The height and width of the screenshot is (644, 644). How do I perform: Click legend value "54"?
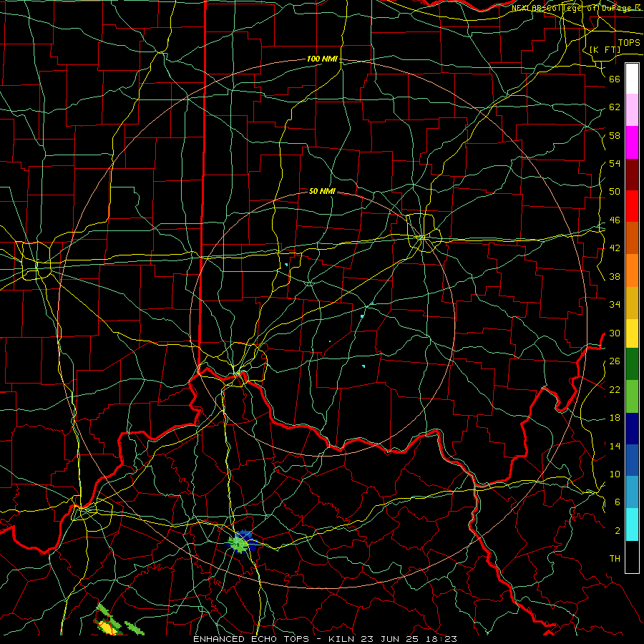[x=615, y=163]
